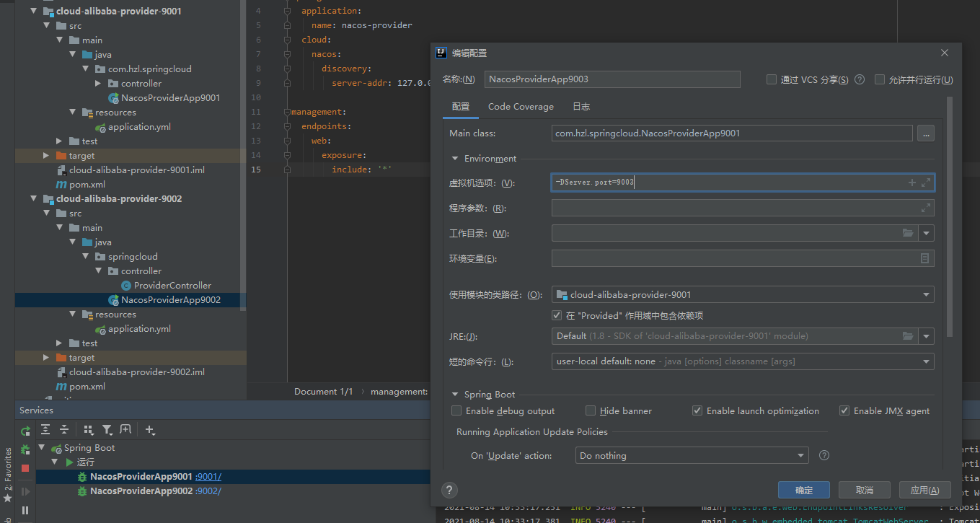Click the 取消 button
Screen dimensions: 980x523
865,490
